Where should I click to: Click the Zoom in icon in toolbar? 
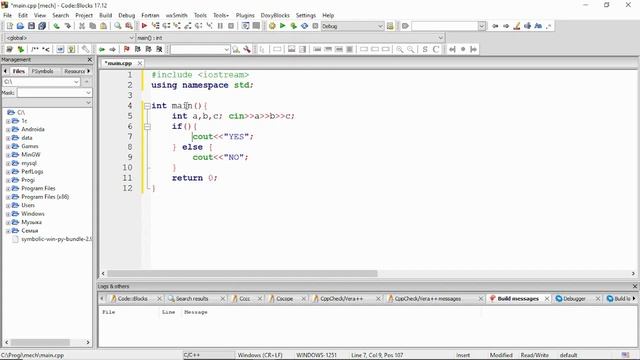click(400, 49)
